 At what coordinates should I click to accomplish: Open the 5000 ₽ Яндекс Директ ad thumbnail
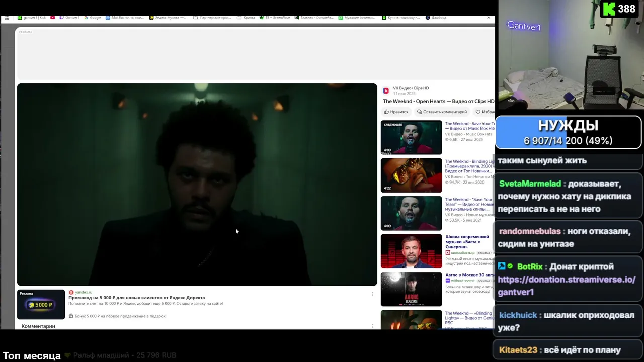click(41, 304)
